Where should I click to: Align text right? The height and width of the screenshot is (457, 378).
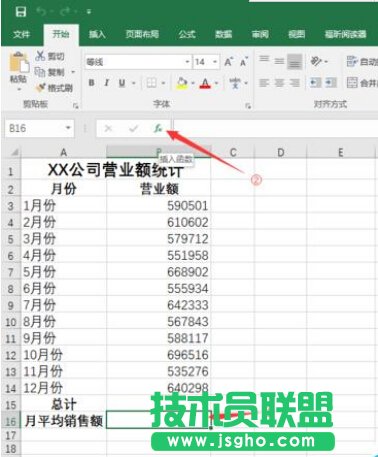[x=295, y=83]
